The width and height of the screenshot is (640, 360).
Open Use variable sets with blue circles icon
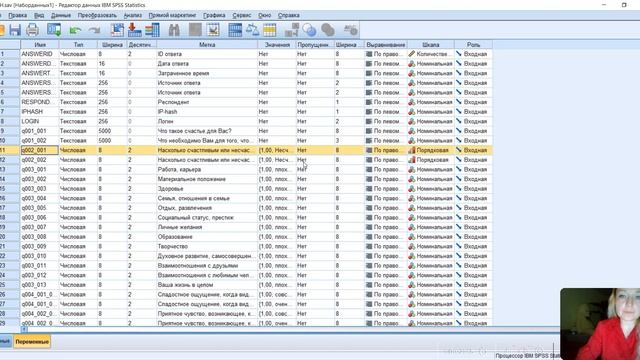pyautogui.click(x=309, y=30)
